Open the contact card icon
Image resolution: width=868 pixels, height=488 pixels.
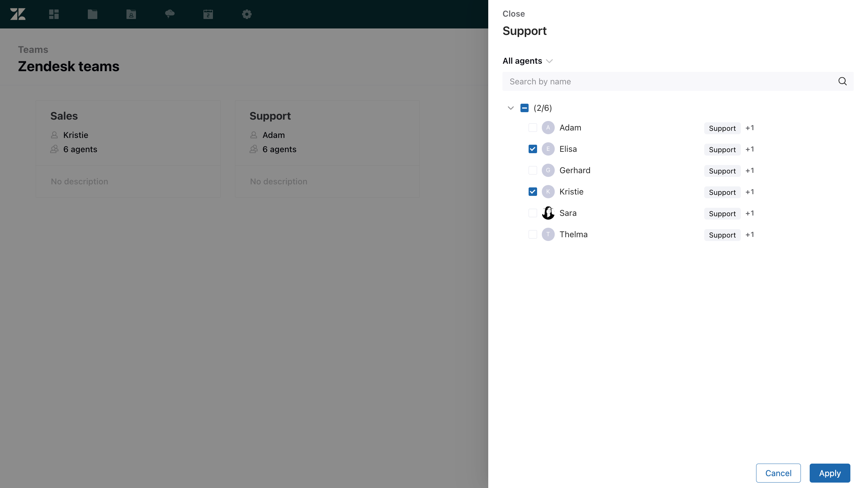(x=131, y=14)
